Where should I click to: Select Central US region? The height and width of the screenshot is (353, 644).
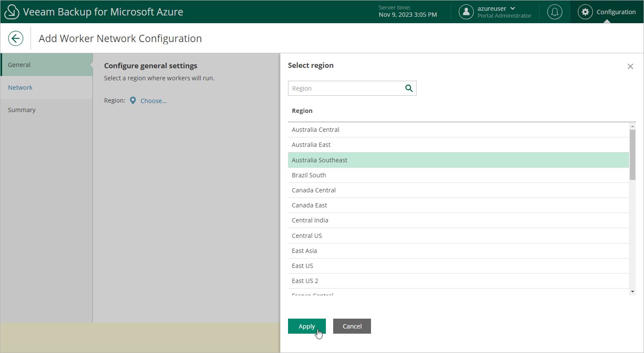click(458, 236)
